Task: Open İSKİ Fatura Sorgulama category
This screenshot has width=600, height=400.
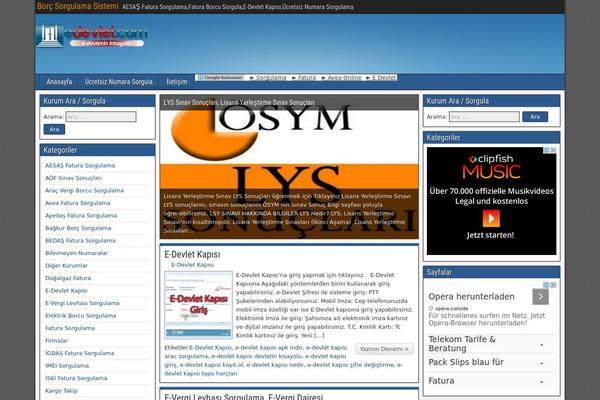Action: 76,378
